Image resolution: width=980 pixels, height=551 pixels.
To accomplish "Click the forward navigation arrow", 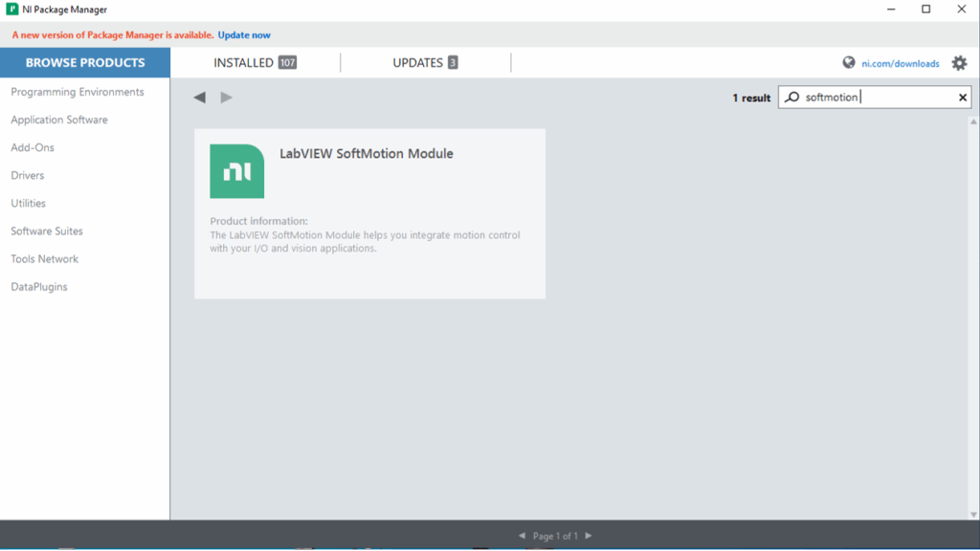I will tap(227, 98).
